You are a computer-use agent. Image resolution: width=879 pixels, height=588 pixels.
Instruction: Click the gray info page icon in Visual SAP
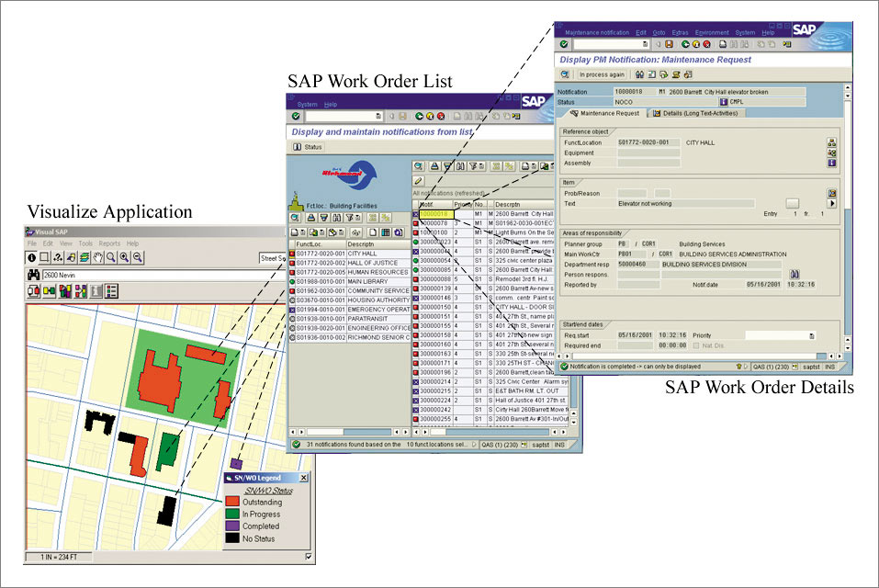(96, 291)
